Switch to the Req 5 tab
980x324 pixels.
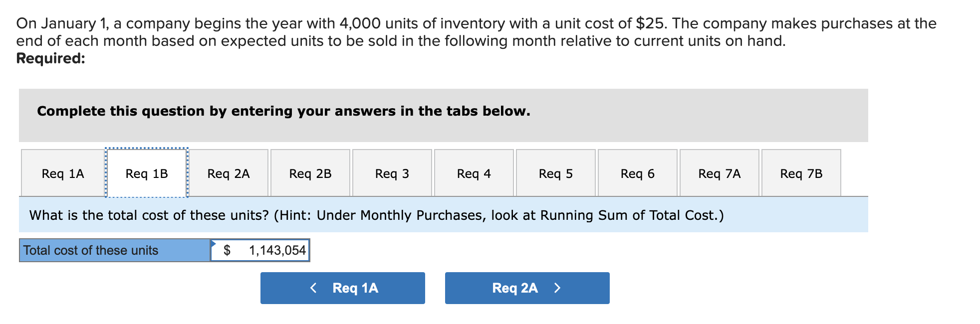coord(555,173)
